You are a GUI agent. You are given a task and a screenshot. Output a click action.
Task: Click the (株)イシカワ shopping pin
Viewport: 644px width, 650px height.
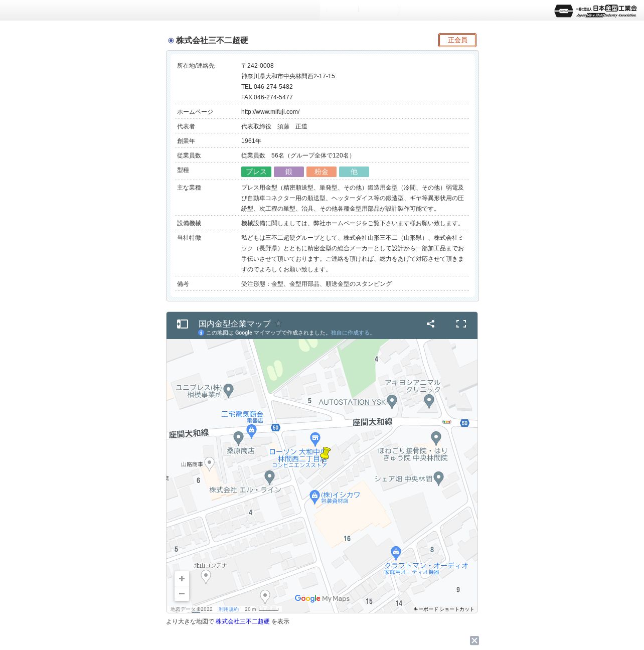(x=314, y=497)
